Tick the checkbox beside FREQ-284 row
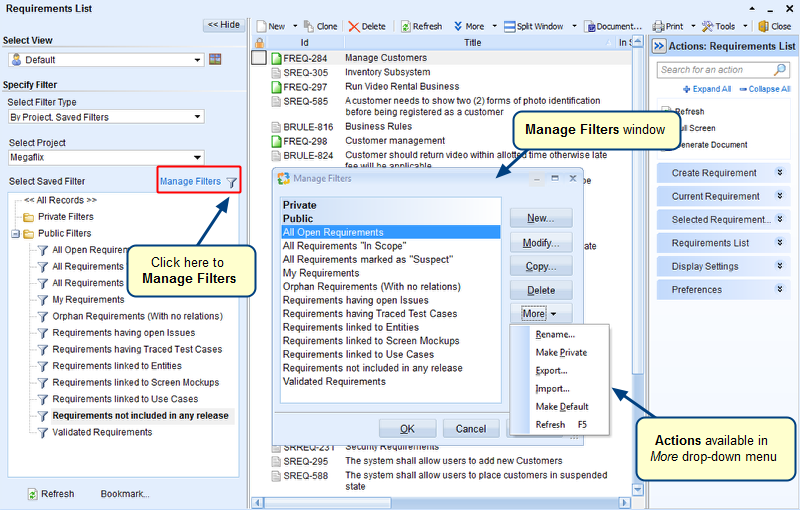This screenshot has height=510, width=800. (259, 58)
